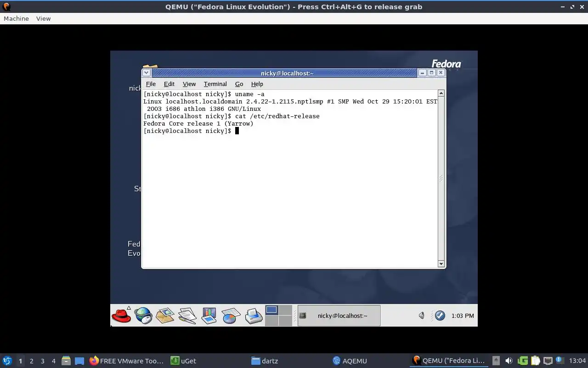This screenshot has height=368, width=588.
Task: Open the email envelope launcher in panel
Action: point(165,316)
